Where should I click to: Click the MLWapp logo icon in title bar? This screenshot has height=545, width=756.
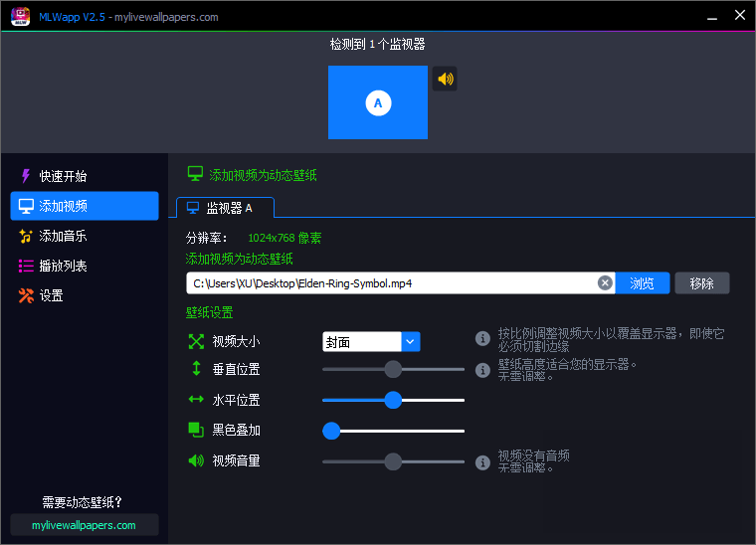coord(20,16)
